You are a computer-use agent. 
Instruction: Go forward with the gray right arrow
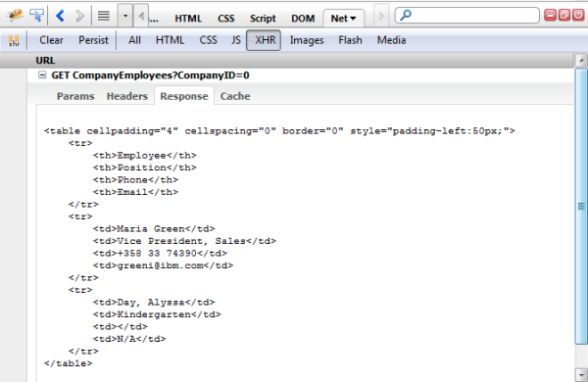click(79, 16)
